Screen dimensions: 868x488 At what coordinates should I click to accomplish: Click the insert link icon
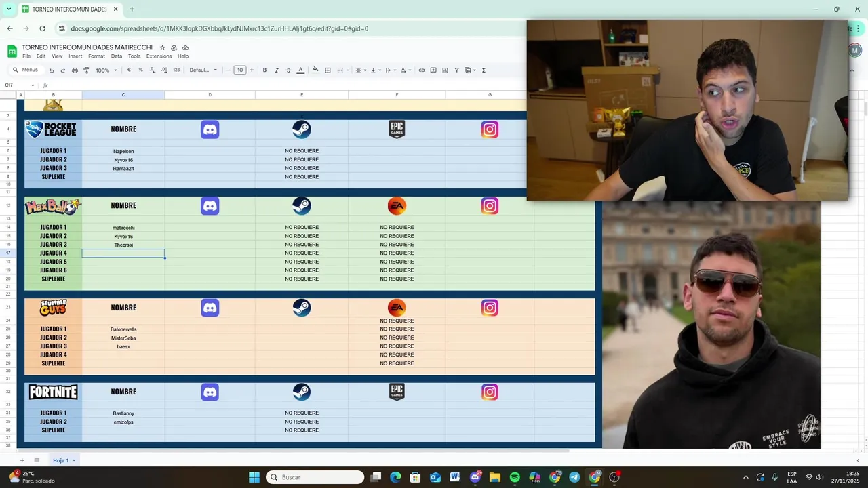tap(422, 70)
